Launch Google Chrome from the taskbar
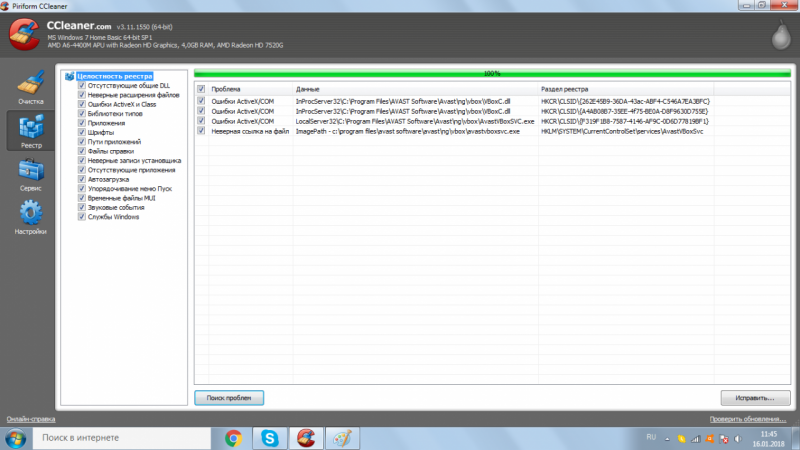800x450 pixels. (x=234, y=438)
